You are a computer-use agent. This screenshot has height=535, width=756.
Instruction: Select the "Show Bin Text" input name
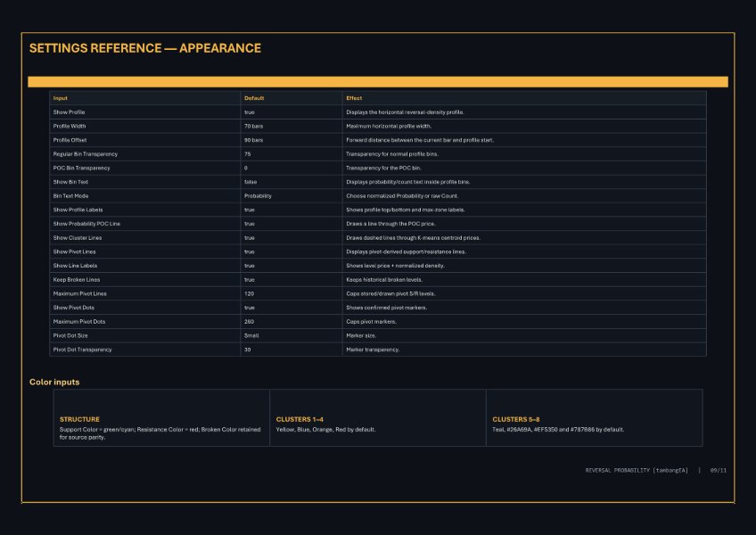[x=70, y=183]
